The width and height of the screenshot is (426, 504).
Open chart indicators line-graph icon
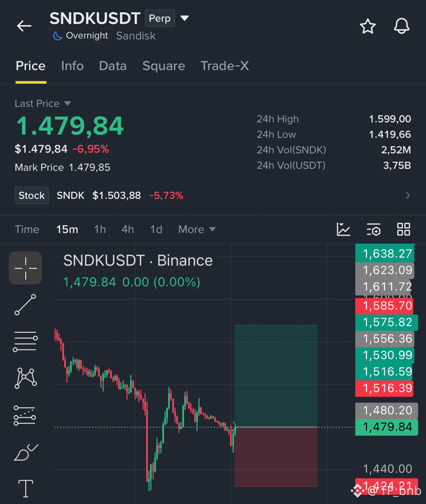pyautogui.click(x=343, y=229)
